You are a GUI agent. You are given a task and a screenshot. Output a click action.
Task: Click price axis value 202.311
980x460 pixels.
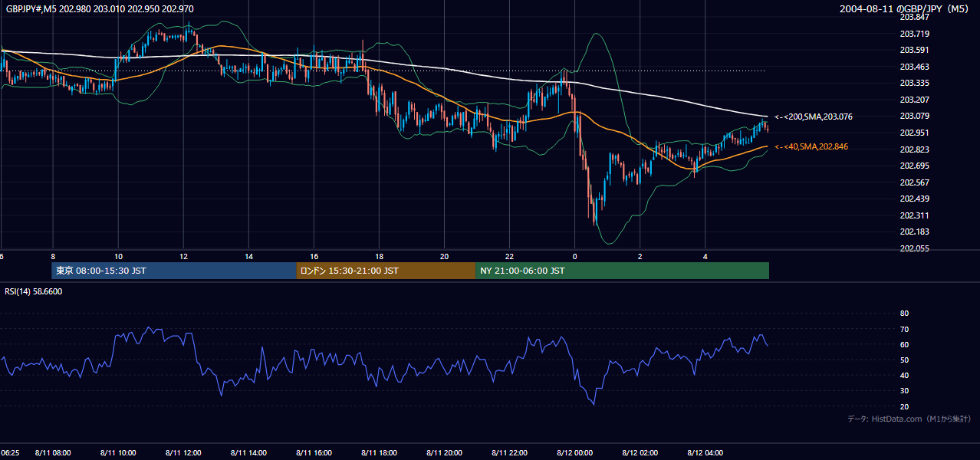pyautogui.click(x=914, y=215)
